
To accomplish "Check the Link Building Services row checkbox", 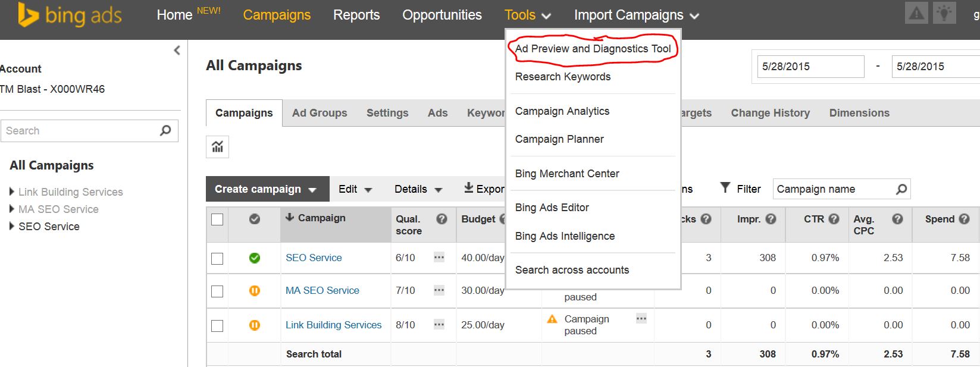I will (x=217, y=325).
